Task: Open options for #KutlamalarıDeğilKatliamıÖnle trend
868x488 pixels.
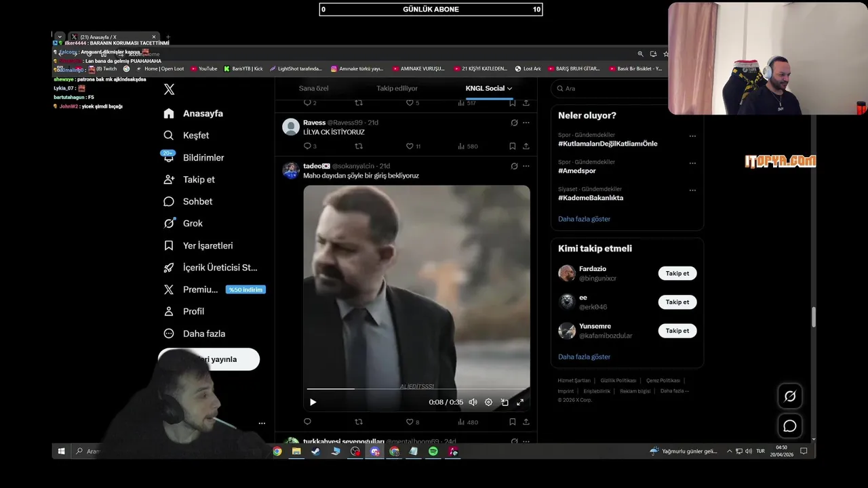Action: [692, 136]
